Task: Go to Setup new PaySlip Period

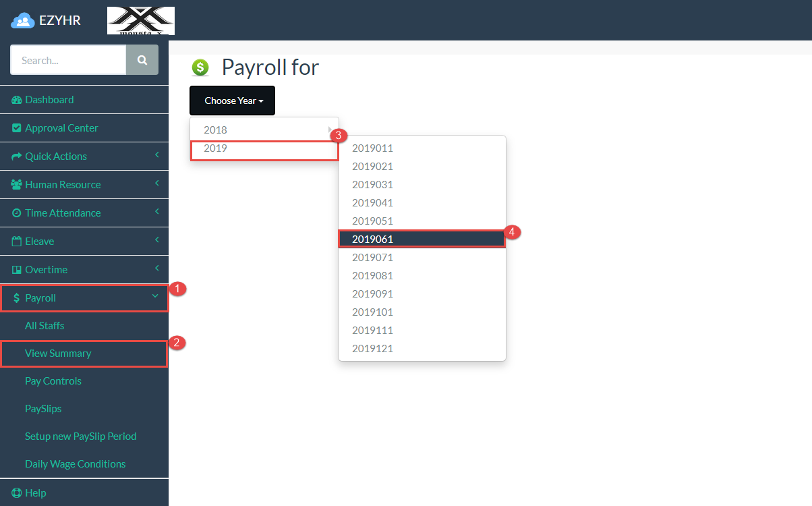Action: [80, 437]
